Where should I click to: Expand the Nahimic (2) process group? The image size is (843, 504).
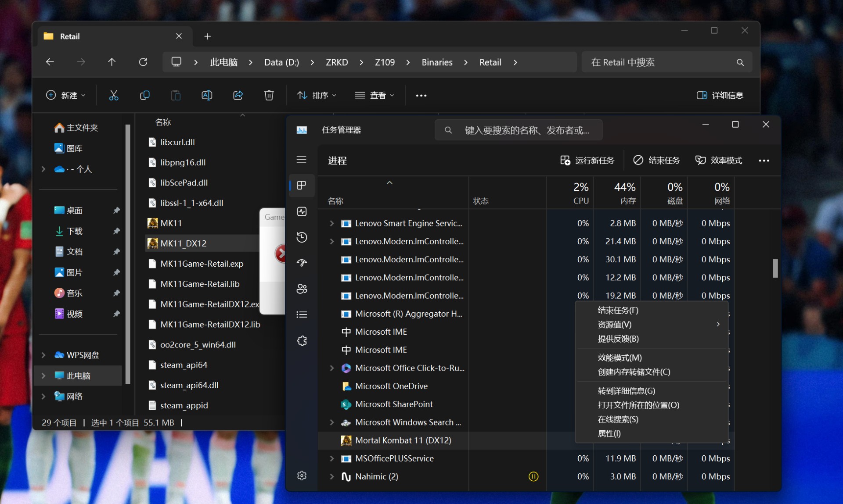coord(332,476)
